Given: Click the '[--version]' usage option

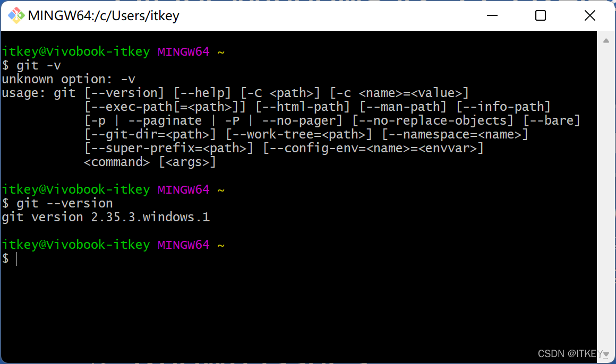Looking at the screenshot, I should pyautogui.click(x=124, y=93).
